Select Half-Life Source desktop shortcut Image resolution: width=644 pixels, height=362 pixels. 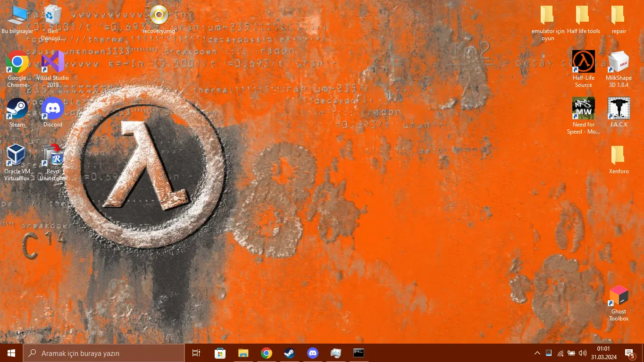pos(583,69)
